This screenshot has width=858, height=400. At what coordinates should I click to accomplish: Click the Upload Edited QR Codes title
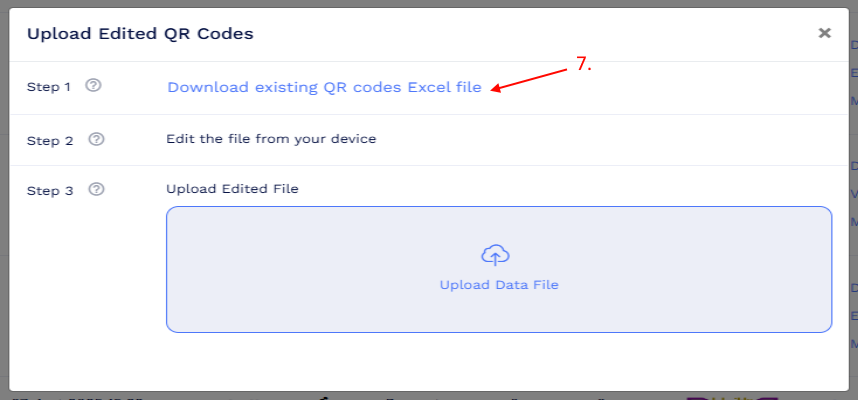[x=140, y=34]
